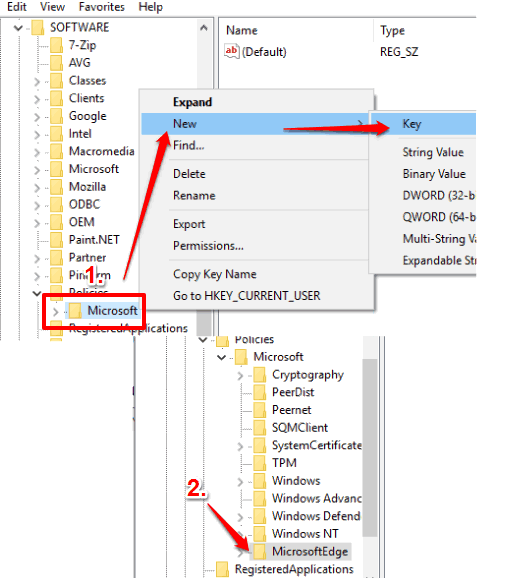Expand the Google key chevron
The width and height of the screenshot is (506, 578).
pos(37,116)
